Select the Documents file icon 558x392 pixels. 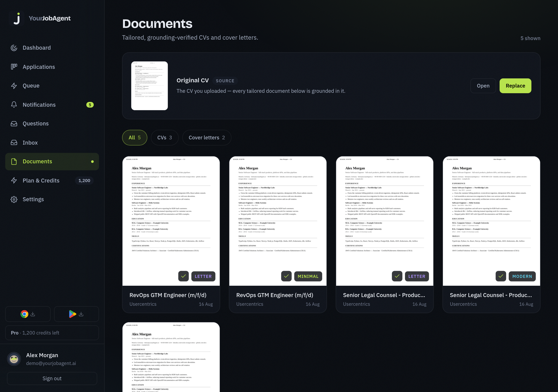pyautogui.click(x=14, y=162)
